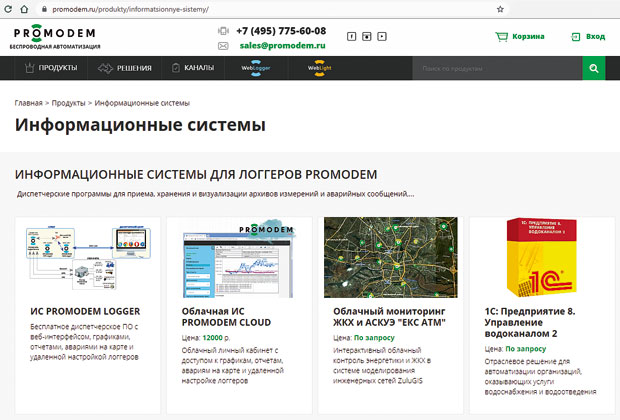The width and height of the screenshot is (620, 420).
Task: Click По запросу price under 1С product
Action: pyautogui.click(x=525, y=349)
